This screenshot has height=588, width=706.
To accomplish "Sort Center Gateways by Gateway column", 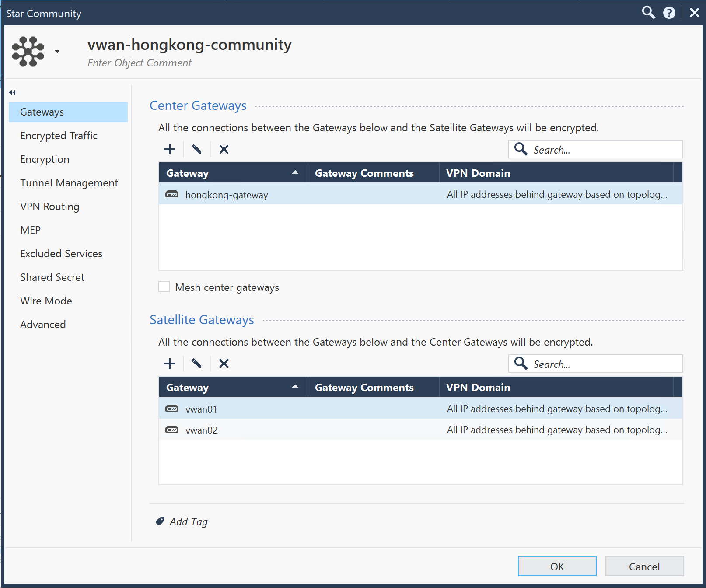I will click(233, 173).
